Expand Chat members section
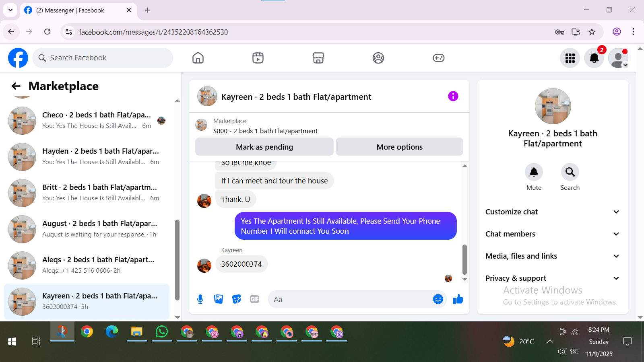The height and width of the screenshot is (362, 644). (x=553, y=234)
